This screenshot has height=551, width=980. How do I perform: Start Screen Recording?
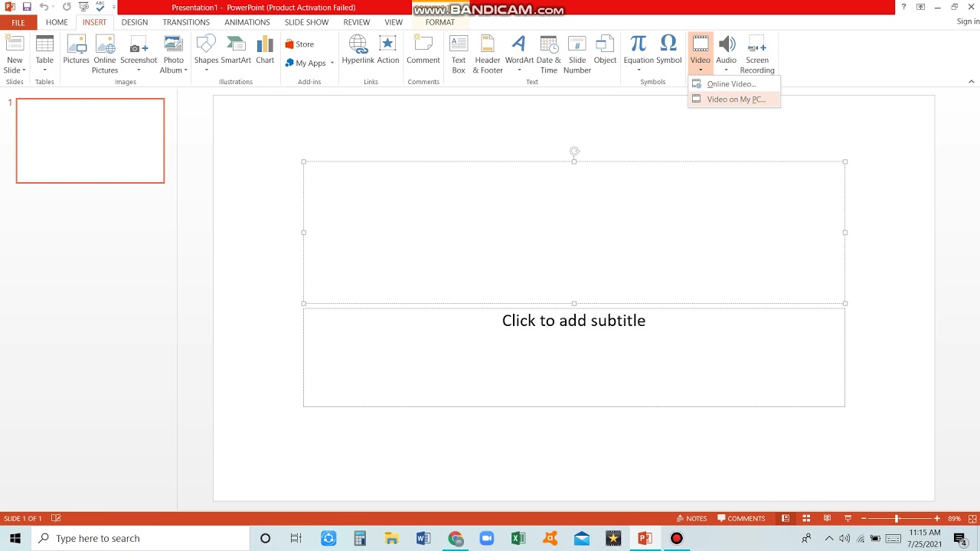[757, 54]
